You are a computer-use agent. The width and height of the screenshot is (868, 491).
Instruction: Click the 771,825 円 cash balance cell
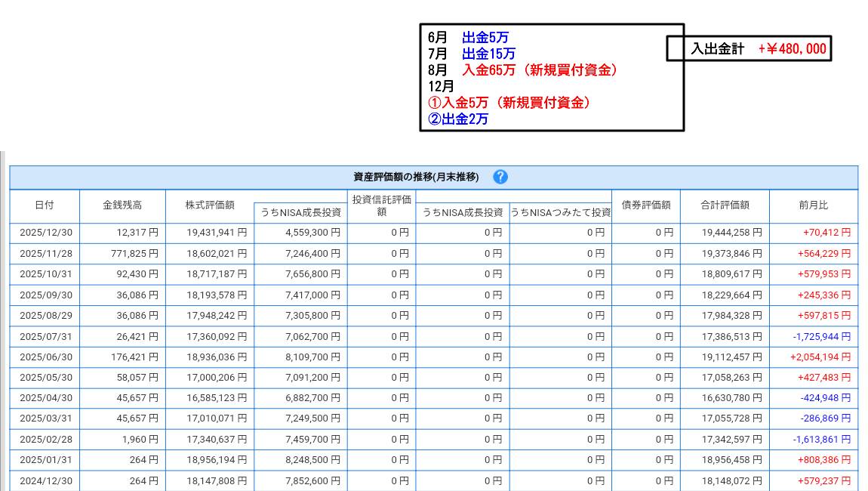tap(133, 253)
